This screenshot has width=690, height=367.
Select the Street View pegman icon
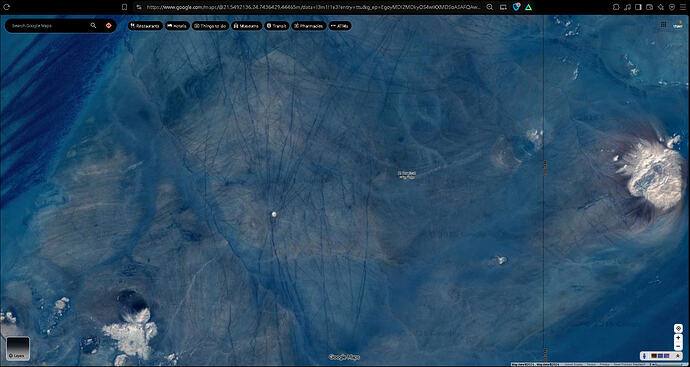click(645, 355)
